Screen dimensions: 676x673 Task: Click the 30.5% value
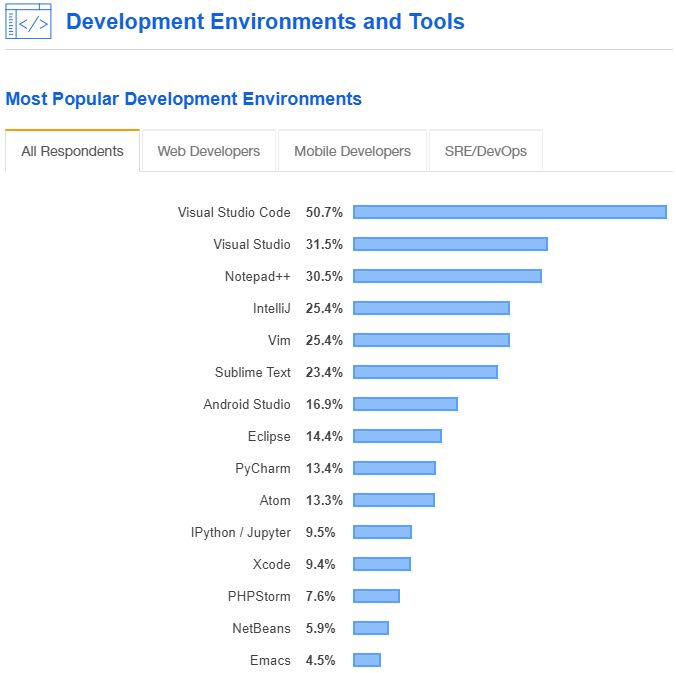[324, 276]
